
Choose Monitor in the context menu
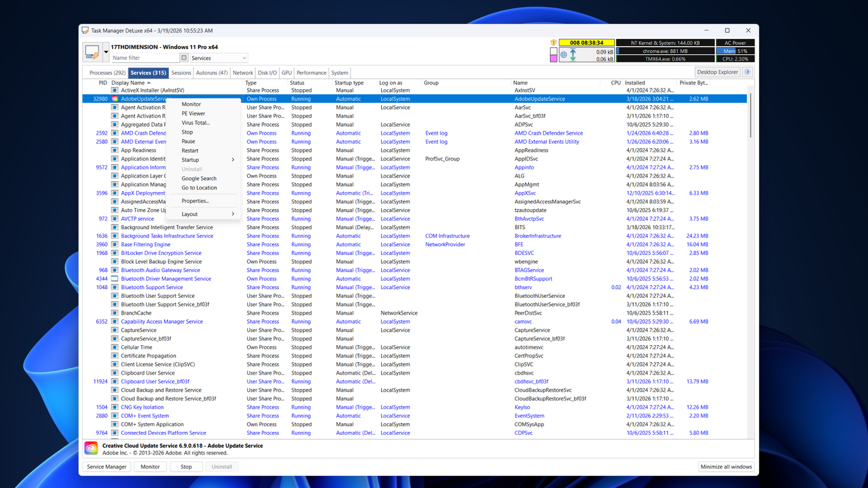point(203,104)
